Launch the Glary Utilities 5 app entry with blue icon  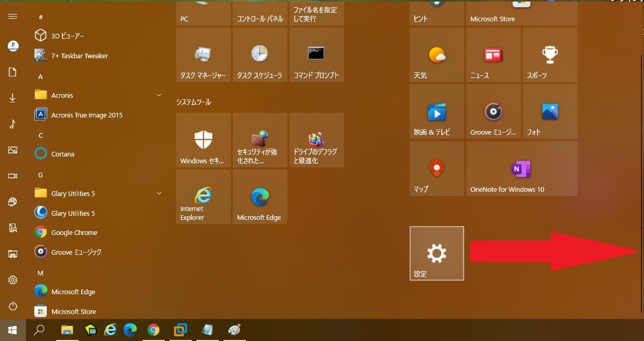tap(99, 213)
